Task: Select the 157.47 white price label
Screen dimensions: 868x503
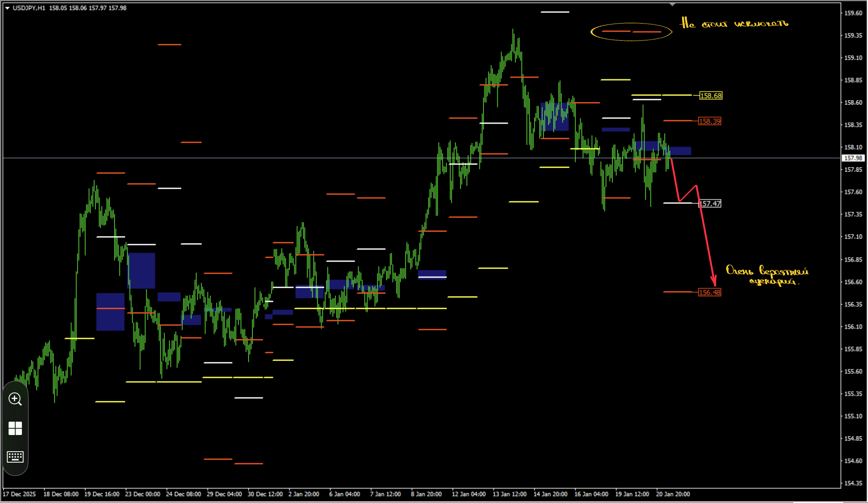Action: (x=709, y=204)
